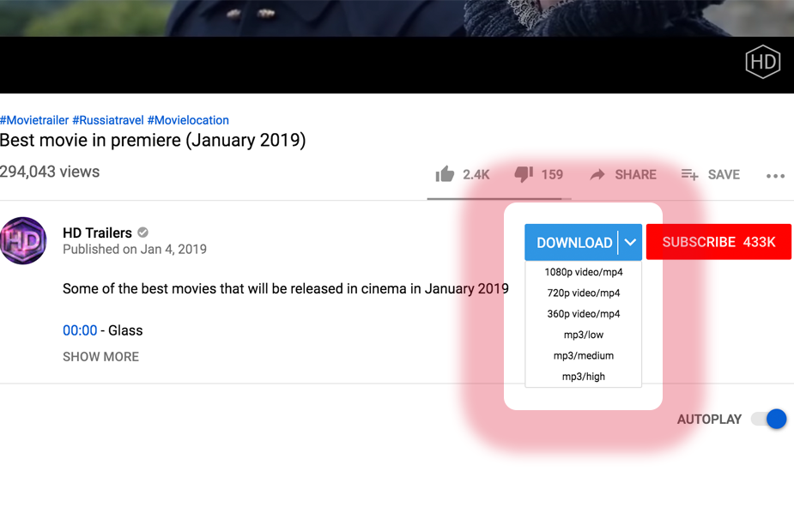Image resolution: width=794 pixels, height=532 pixels.
Task: Click the red SUBSCRIBE button
Action: (718, 243)
